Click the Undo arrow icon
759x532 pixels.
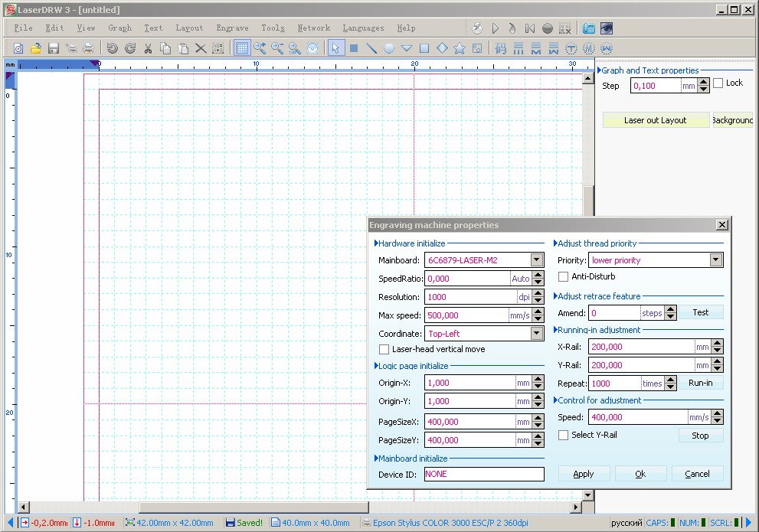(113, 48)
